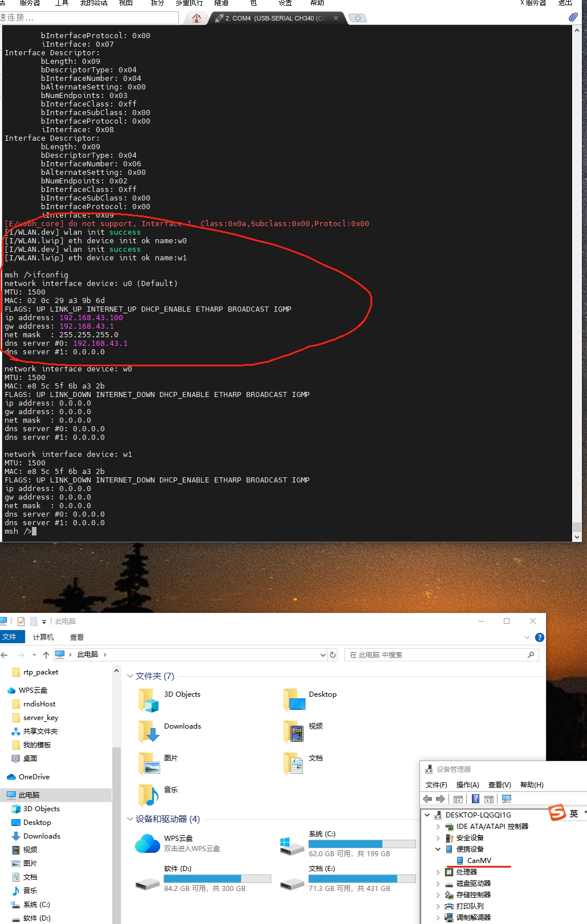Select the CanMV device entry
The width and height of the screenshot is (587, 924).
point(479,861)
